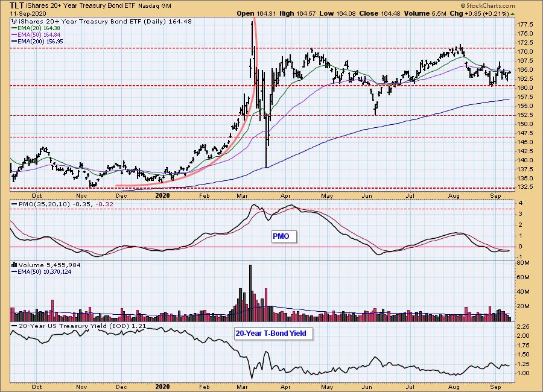Click the 'Close 164.48' value
This screenshot has height=392, width=543.
point(379,13)
